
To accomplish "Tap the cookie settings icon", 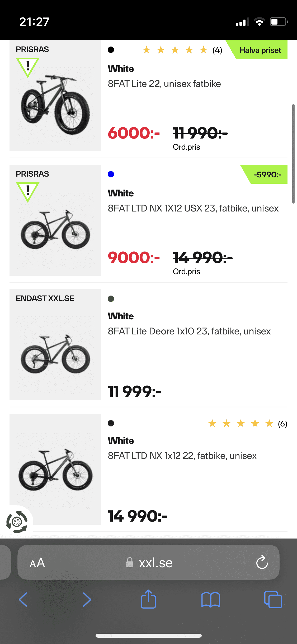I will click(x=17, y=522).
